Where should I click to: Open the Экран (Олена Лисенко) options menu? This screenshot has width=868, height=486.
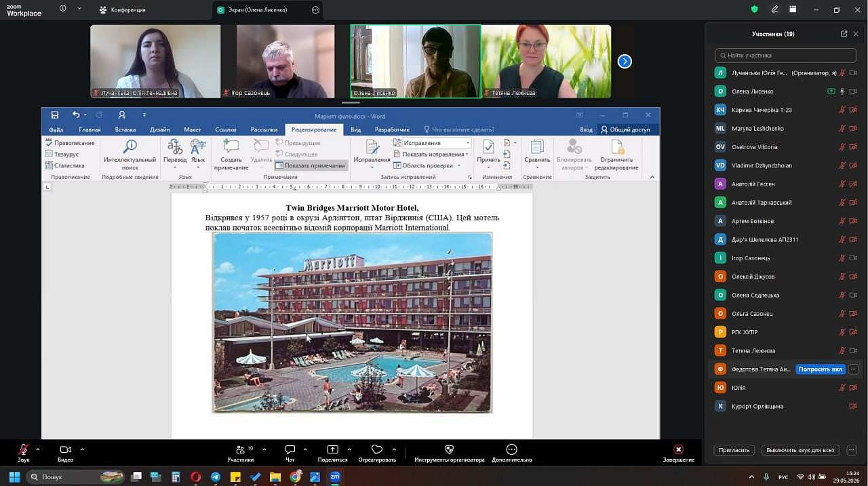coord(315,10)
